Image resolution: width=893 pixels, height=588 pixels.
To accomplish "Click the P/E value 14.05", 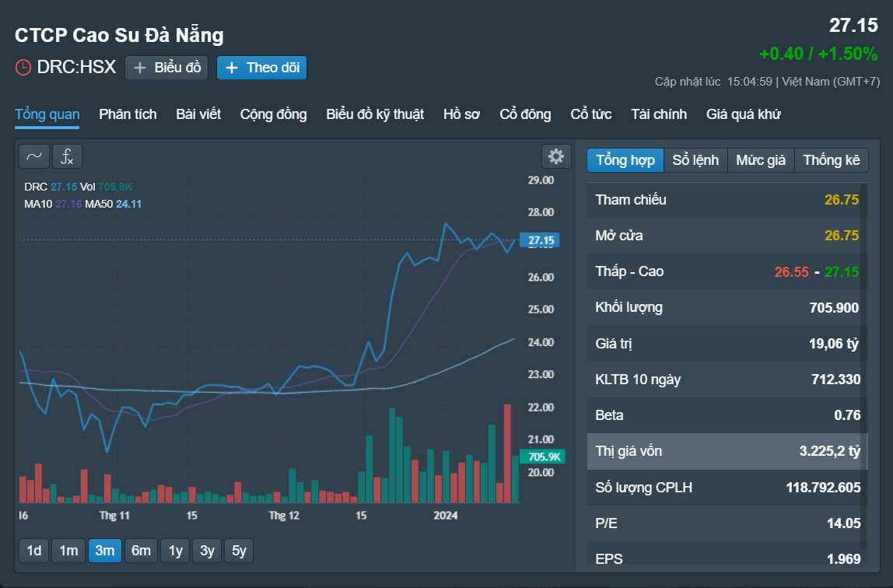I will [844, 523].
